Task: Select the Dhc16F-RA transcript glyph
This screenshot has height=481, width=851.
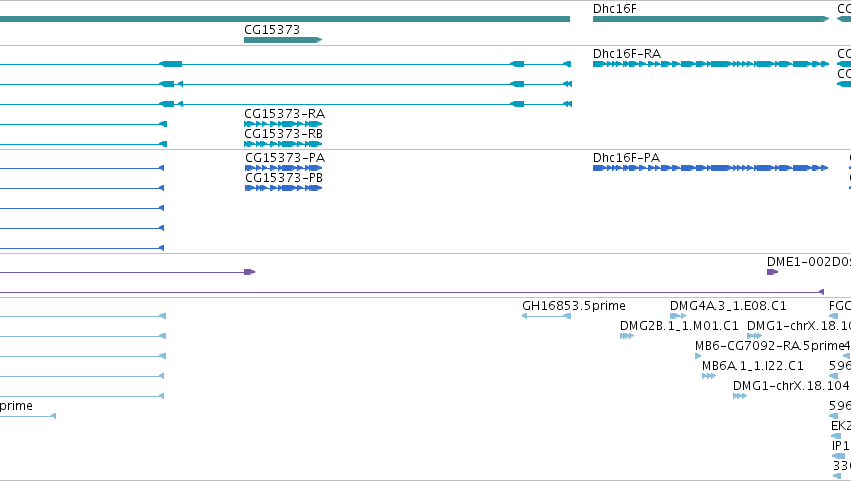Action: [x=711, y=64]
